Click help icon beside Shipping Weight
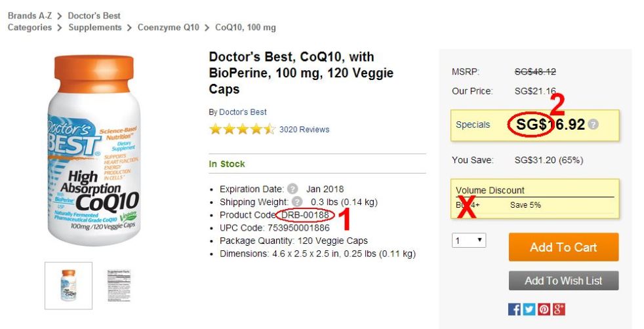This screenshot has width=644, height=329. point(297,202)
